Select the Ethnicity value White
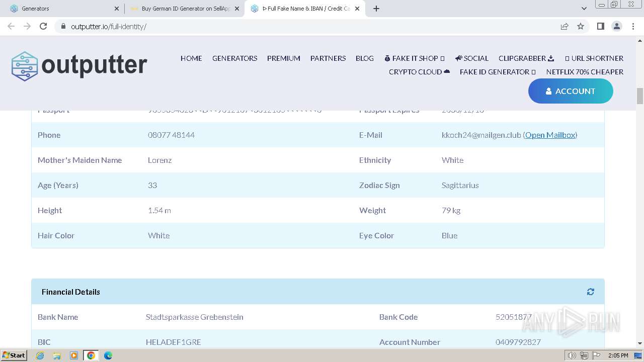This screenshot has height=362, width=644. point(452,160)
